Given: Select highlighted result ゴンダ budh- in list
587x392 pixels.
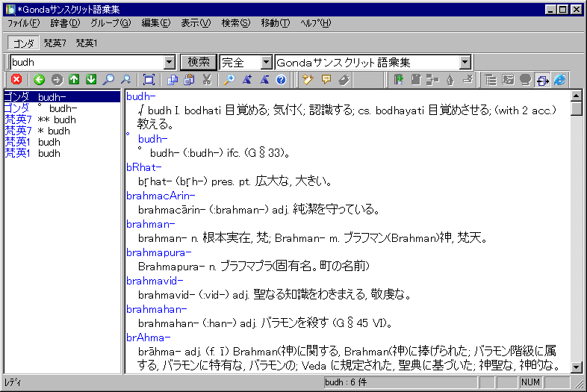Looking at the screenshot, I should pyautogui.click(x=62, y=97).
